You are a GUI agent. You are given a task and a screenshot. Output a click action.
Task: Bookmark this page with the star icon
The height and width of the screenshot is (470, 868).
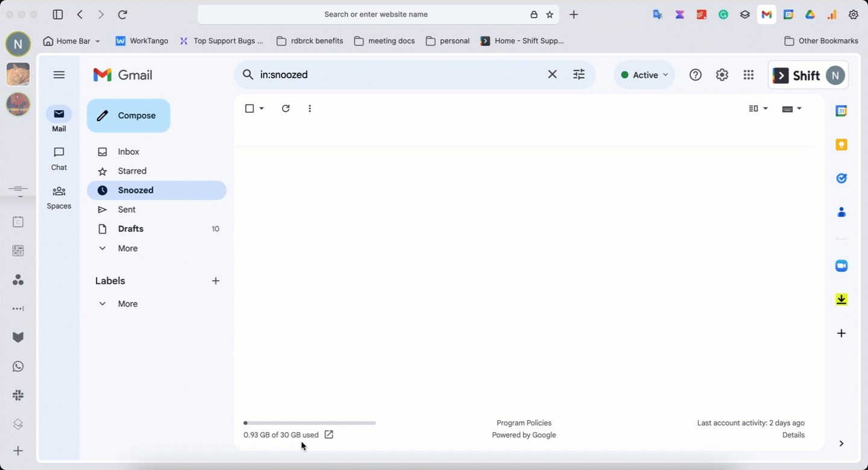point(550,14)
